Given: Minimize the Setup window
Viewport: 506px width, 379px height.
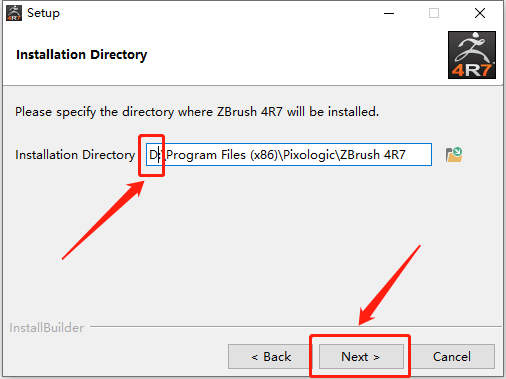Looking at the screenshot, I should pos(389,13).
